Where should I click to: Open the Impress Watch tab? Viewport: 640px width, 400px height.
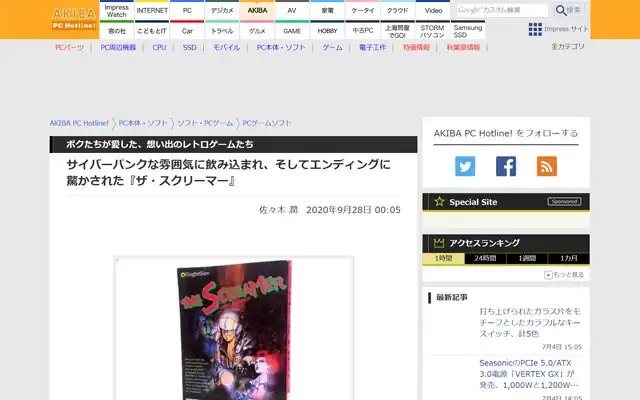pyautogui.click(x=116, y=11)
